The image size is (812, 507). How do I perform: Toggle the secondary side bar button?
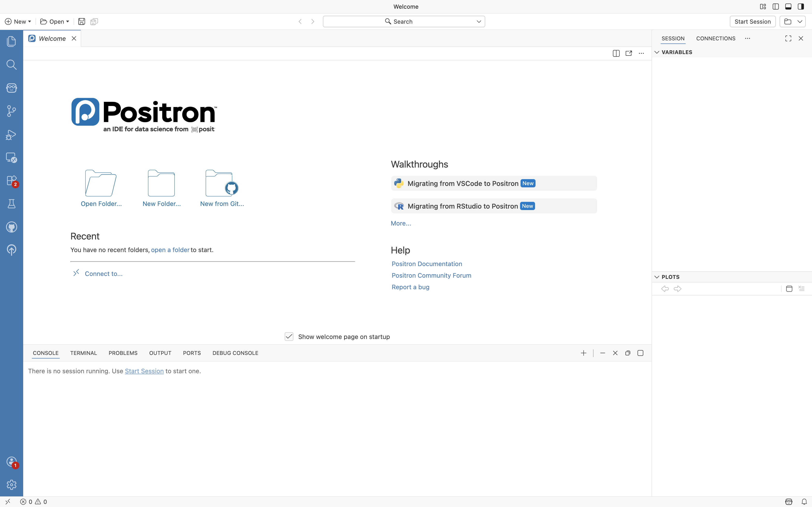801,6
